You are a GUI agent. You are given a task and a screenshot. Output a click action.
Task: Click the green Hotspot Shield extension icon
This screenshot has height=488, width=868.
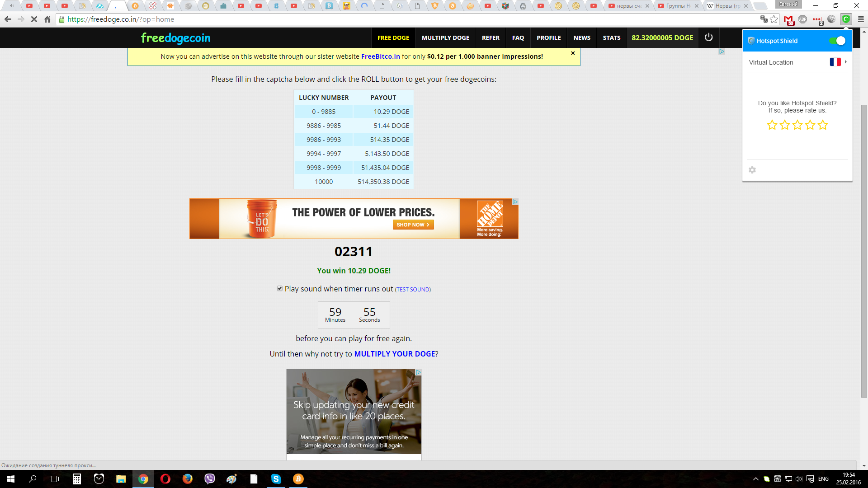(846, 19)
